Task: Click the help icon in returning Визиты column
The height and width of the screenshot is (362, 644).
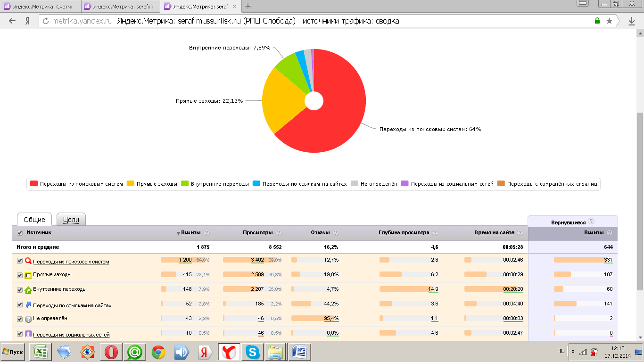Action: 610,233
